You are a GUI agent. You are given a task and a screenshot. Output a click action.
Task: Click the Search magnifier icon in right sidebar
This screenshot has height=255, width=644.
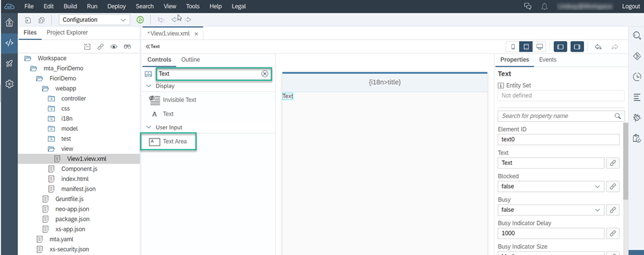637,35
